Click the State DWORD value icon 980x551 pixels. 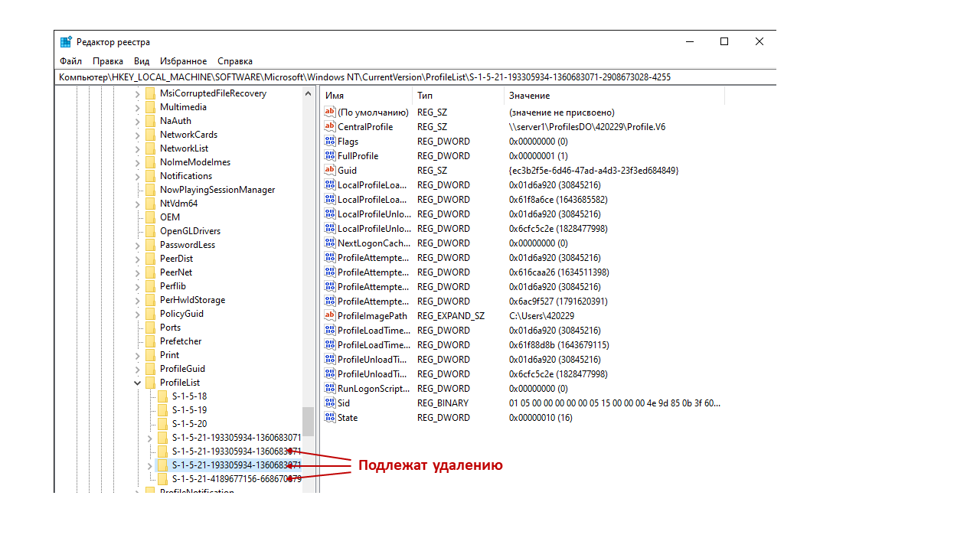coord(330,418)
